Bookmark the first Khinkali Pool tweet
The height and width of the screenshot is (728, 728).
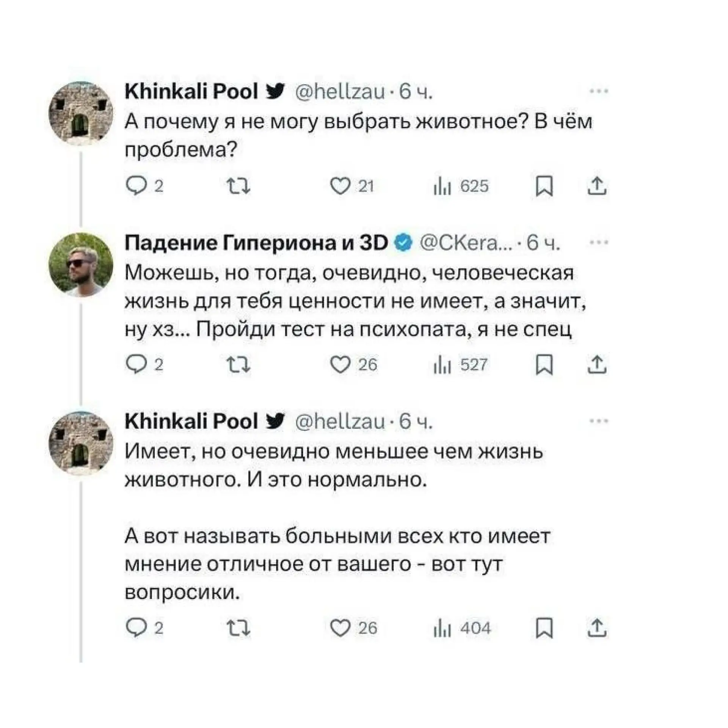click(544, 187)
